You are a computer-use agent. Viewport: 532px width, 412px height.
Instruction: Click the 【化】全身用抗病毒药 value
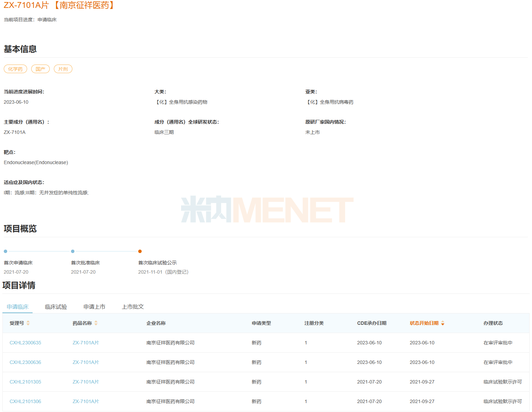(x=329, y=102)
